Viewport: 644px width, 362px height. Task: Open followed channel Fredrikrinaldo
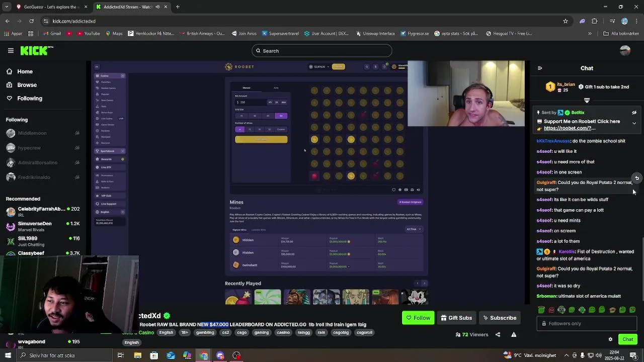click(x=43, y=177)
